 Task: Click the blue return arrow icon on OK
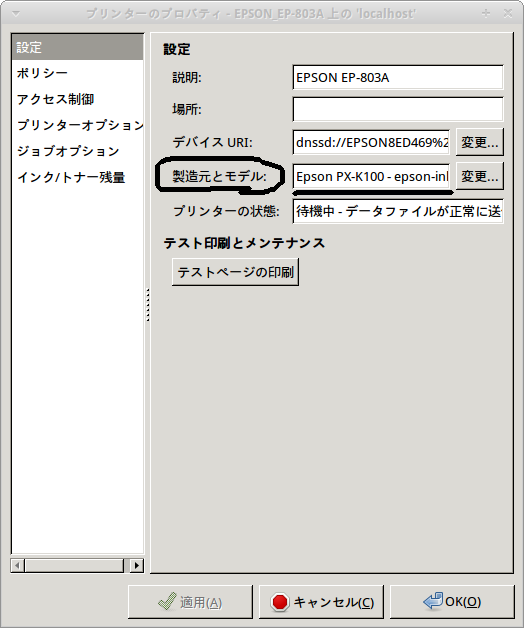coord(433,601)
